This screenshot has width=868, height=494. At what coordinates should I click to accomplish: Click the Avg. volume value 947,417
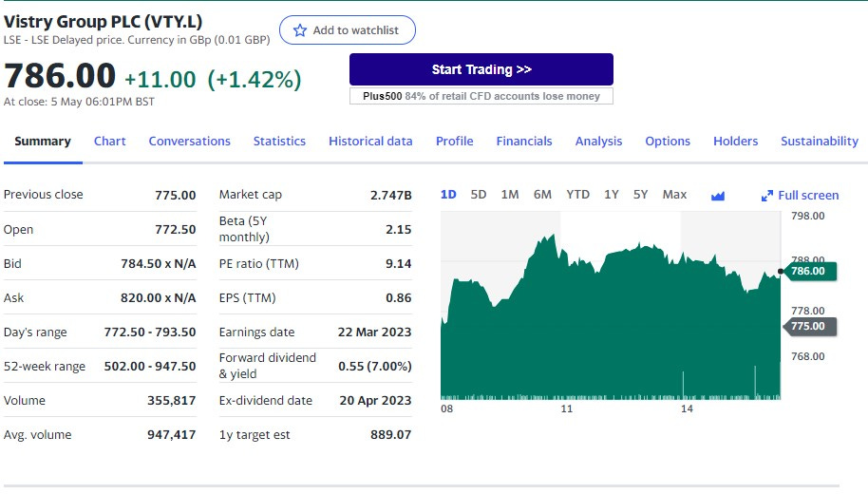coord(172,435)
